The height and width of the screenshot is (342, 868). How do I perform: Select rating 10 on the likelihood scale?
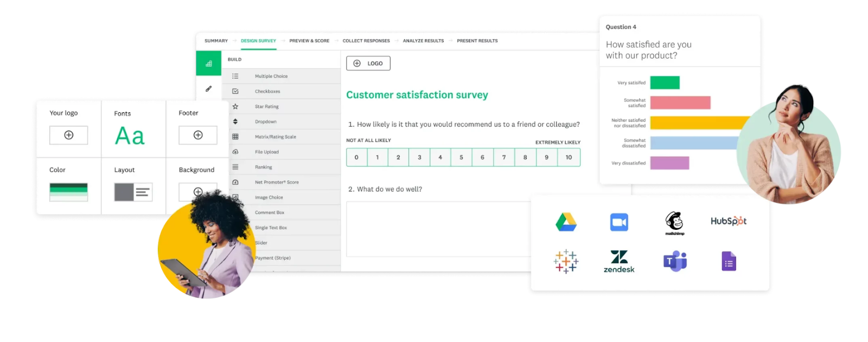[x=569, y=157]
